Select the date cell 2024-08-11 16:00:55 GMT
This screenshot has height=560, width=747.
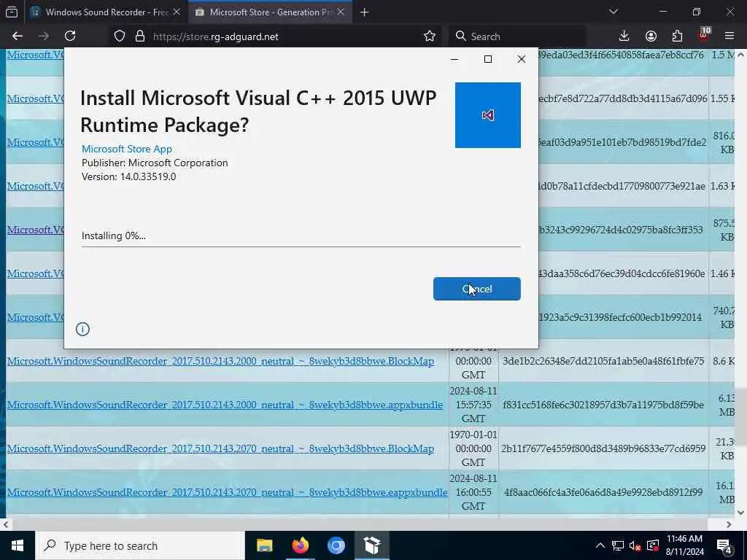pyautogui.click(x=473, y=492)
